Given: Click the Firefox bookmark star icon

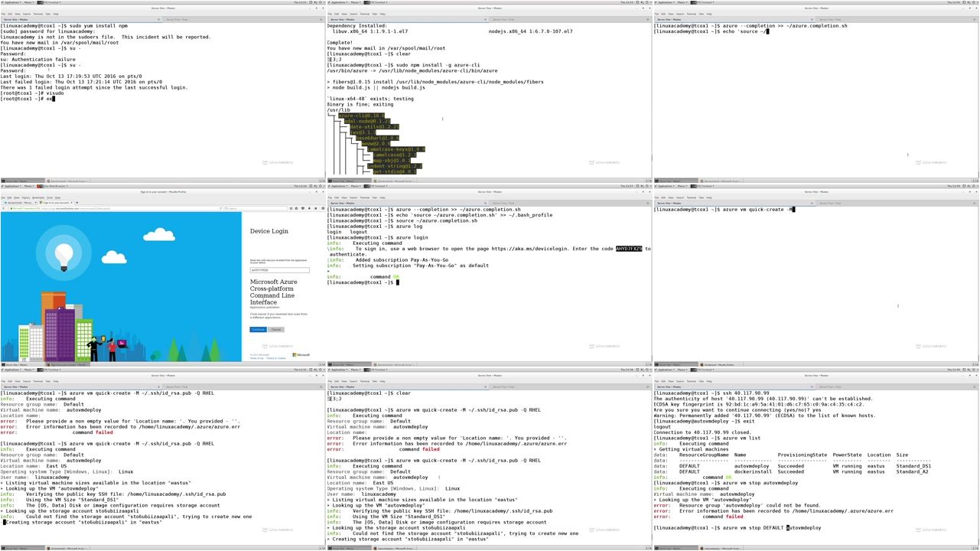Looking at the screenshot, I should pyautogui.click(x=291, y=208).
